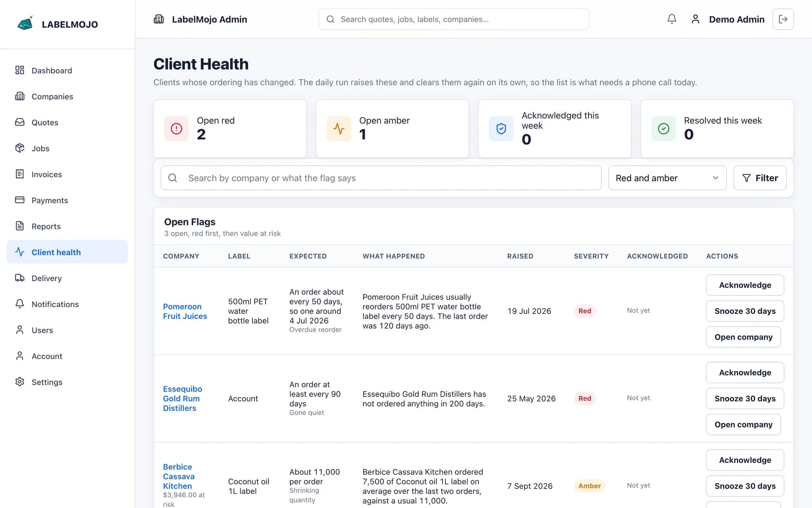Viewport: 812px width, 508px height.
Task: Focus the global search quotes, jobs field
Action: coord(454,19)
